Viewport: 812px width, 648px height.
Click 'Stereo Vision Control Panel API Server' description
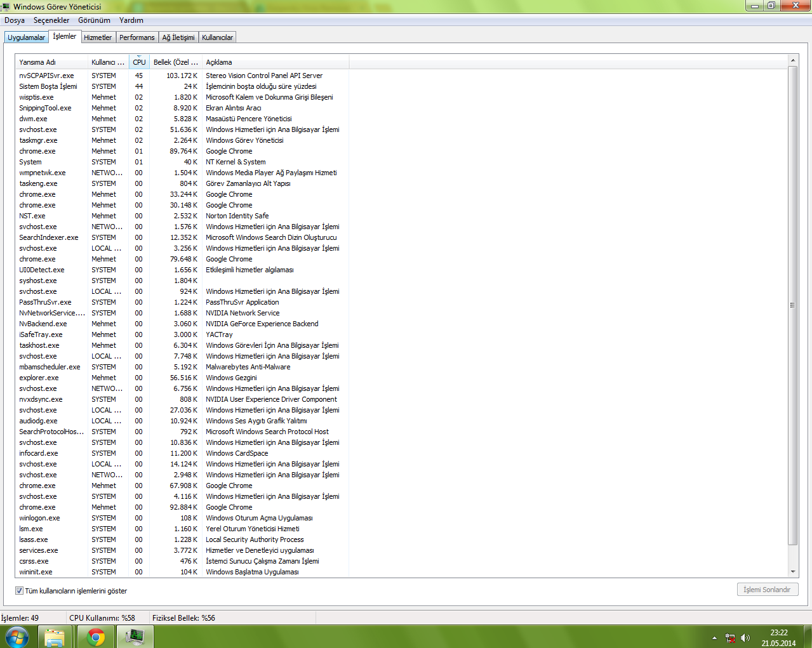tap(264, 76)
